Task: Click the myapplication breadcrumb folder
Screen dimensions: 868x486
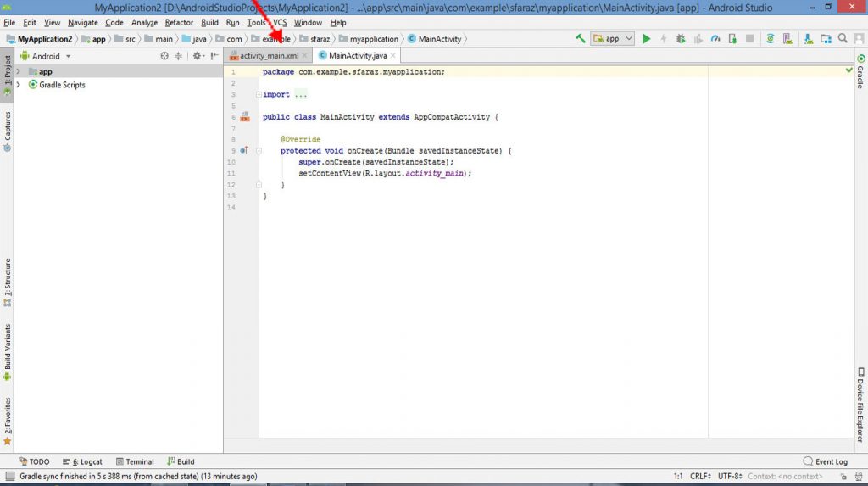Action: pyautogui.click(x=369, y=39)
